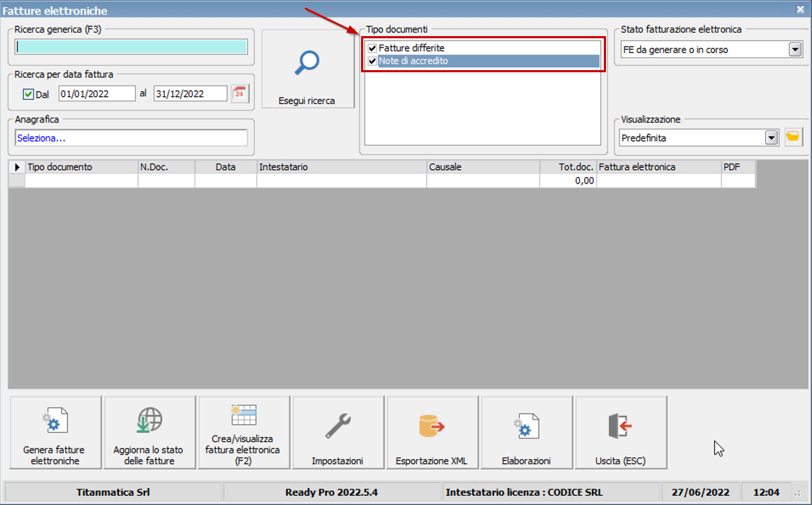Image resolution: width=812 pixels, height=505 pixels.
Task: Click the end date field 31/12/2022
Action: coord(190,93)
